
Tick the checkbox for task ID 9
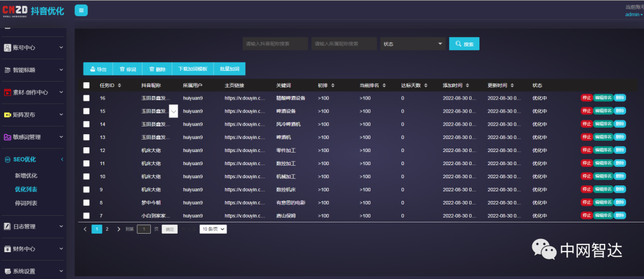[86, 190]
